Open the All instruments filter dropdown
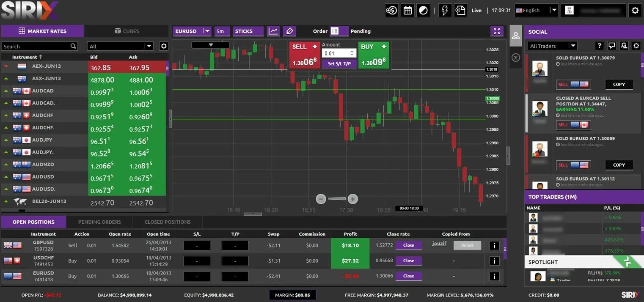Image resolution: width=644 pixels, height=302 pixels. (120, 46)
